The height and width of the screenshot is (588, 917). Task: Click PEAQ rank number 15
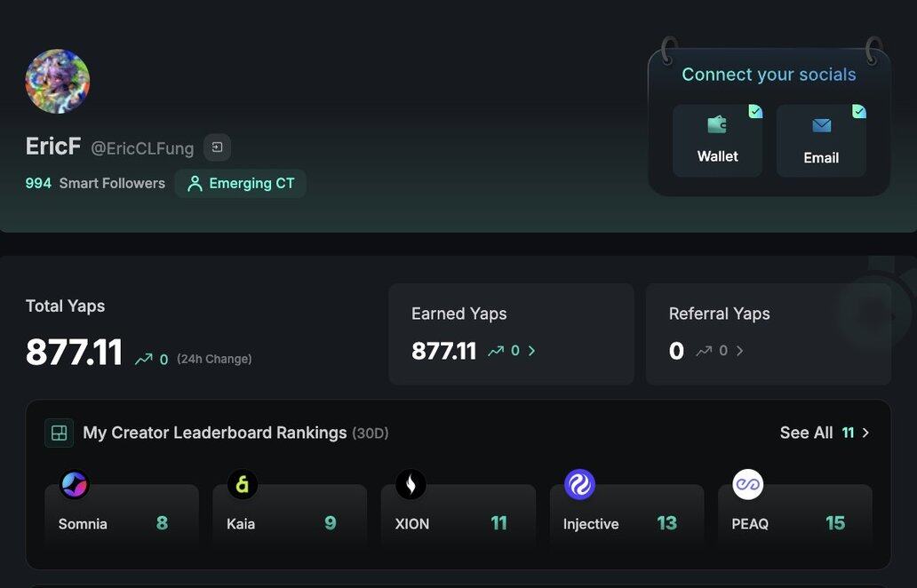[x=835, y=523]
